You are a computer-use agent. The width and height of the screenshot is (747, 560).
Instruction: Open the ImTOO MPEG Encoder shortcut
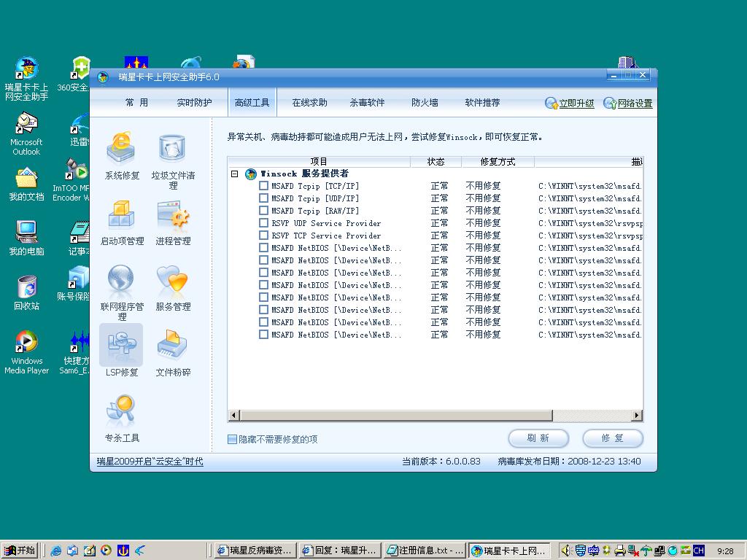click(x=71, y=180)
